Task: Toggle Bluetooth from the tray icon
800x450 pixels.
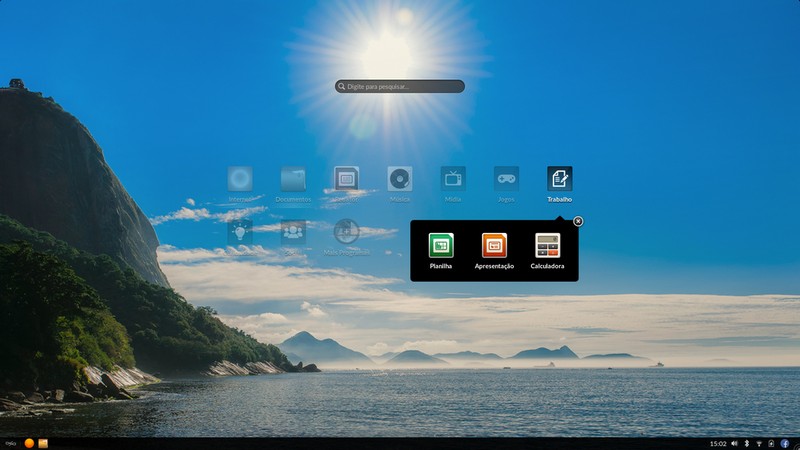Action: tap(747, 443)
